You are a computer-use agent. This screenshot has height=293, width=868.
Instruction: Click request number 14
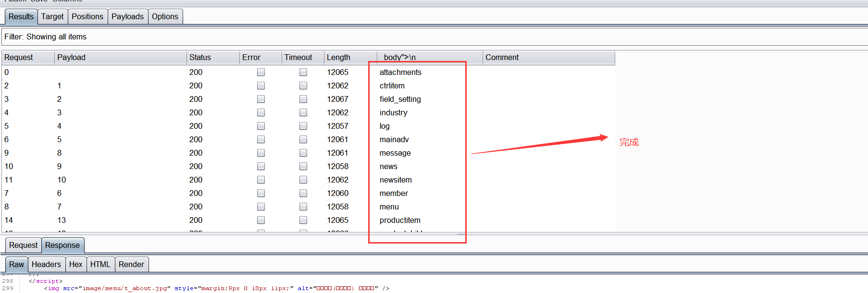tap(9, 220)
